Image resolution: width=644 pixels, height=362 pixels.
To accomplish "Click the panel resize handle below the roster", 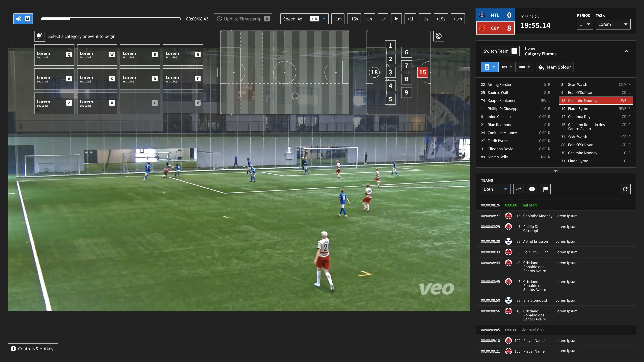I will tap(555, 170).
